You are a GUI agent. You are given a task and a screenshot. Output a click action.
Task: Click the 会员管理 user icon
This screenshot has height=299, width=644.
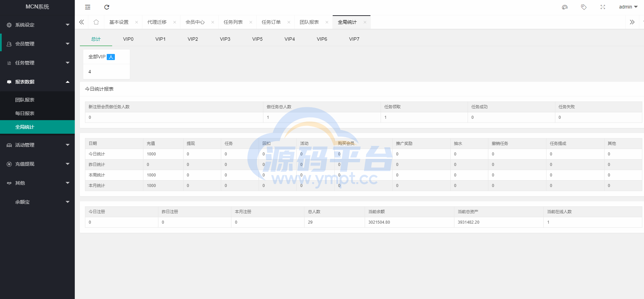pos(9,44)
